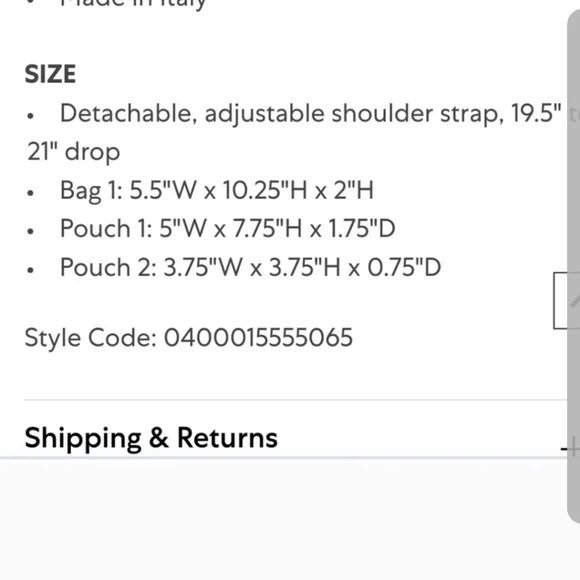580x580 pixels.
Task: Click the bullet before Pouch 1
Action: pyautogui.click(x=30, y=231)
